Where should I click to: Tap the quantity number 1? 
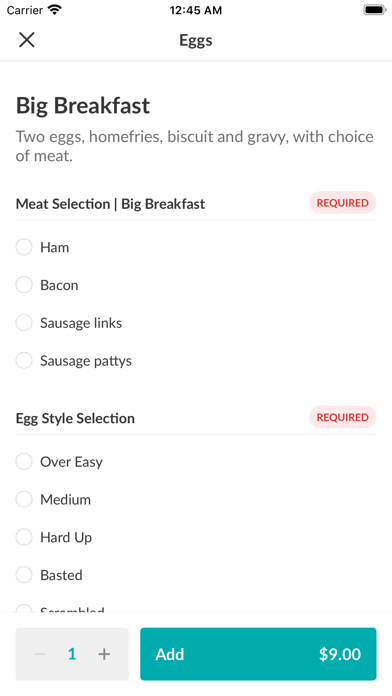72,654
